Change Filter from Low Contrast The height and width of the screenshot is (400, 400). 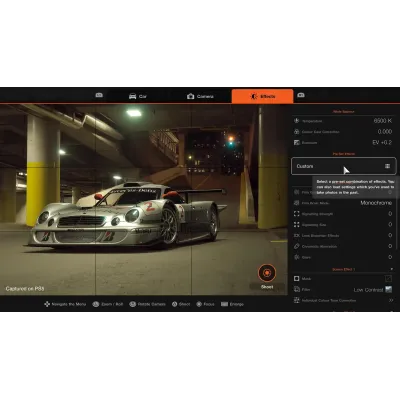click(368, 290)
